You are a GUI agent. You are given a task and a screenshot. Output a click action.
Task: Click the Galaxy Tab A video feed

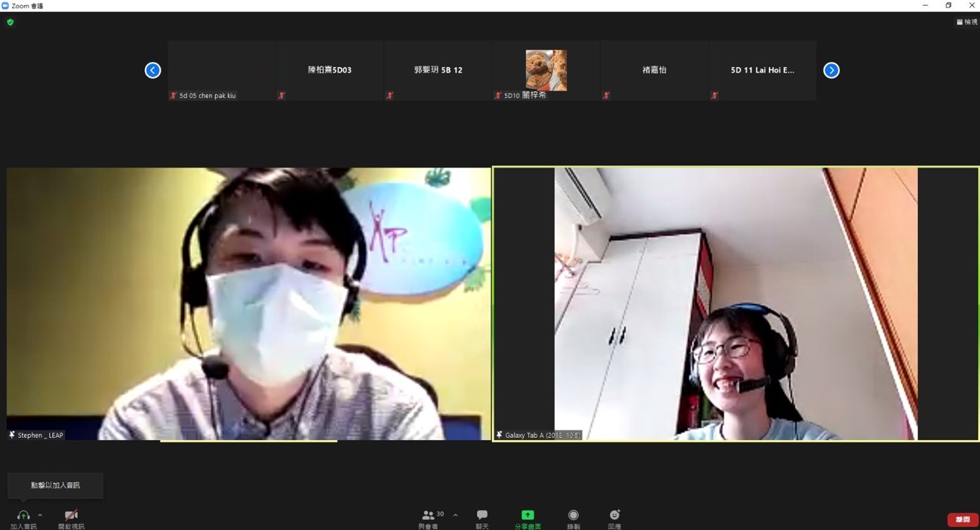click(736, 304)
